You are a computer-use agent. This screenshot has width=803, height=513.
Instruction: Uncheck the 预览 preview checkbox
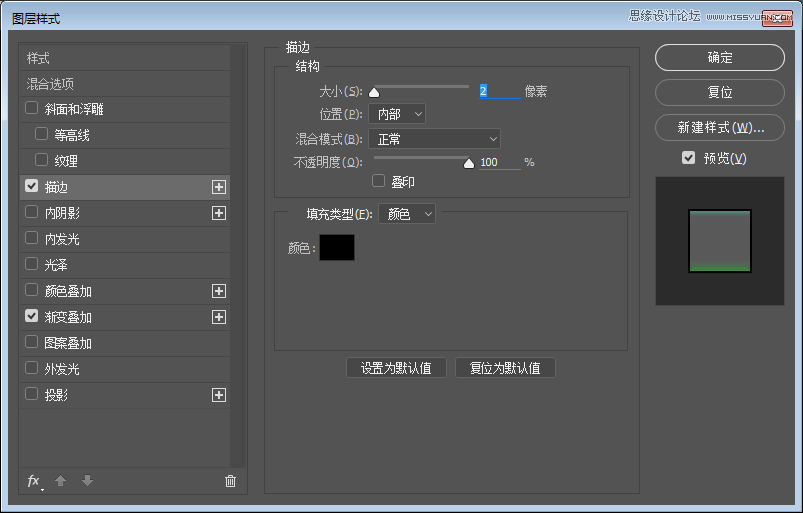tap(688, 158)
